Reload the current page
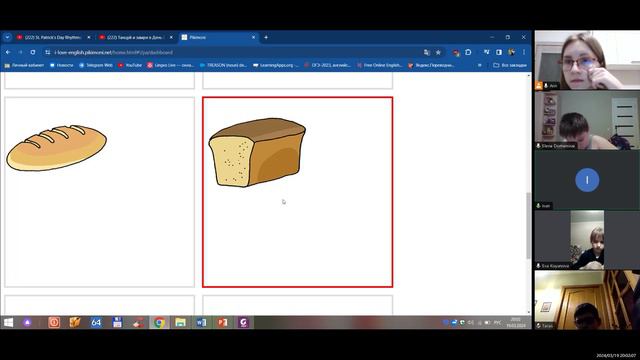Image resolution: width=640 pixels, height=360 pixels. pos(33,52)
